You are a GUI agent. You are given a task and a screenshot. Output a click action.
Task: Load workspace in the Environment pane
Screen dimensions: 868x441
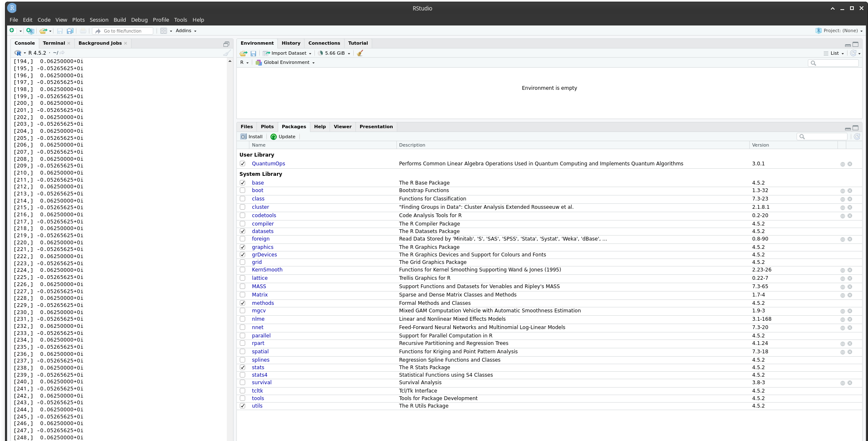[x=244, y=53]
